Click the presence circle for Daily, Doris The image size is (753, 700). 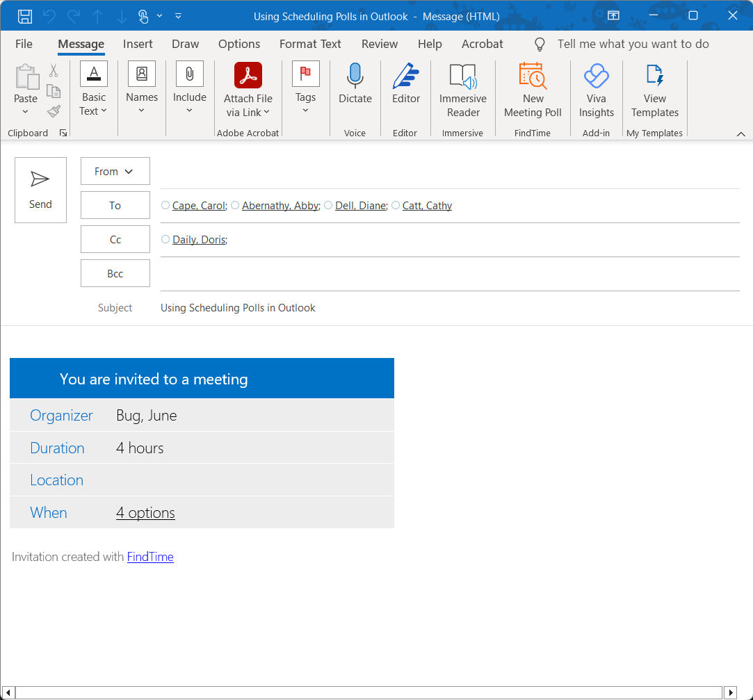(165, 239)
